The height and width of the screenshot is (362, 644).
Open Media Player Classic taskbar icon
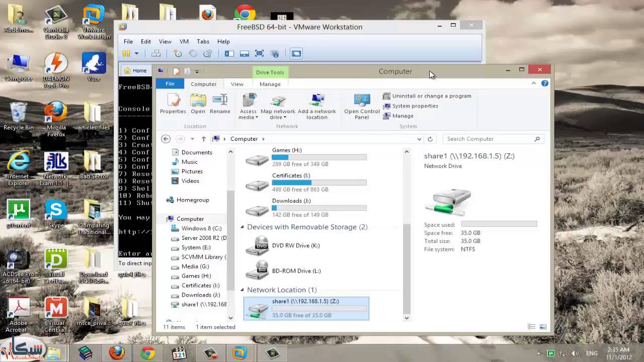click(x=179, y=353)
